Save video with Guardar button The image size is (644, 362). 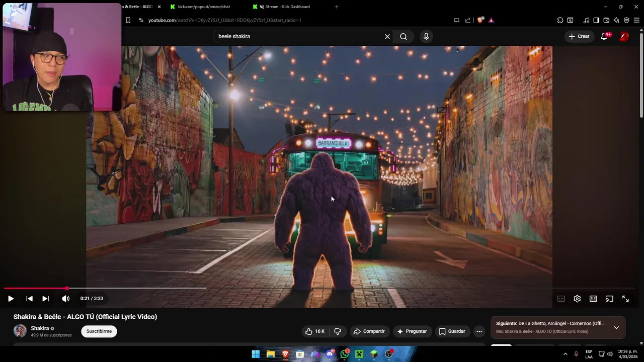coord(452,331)
